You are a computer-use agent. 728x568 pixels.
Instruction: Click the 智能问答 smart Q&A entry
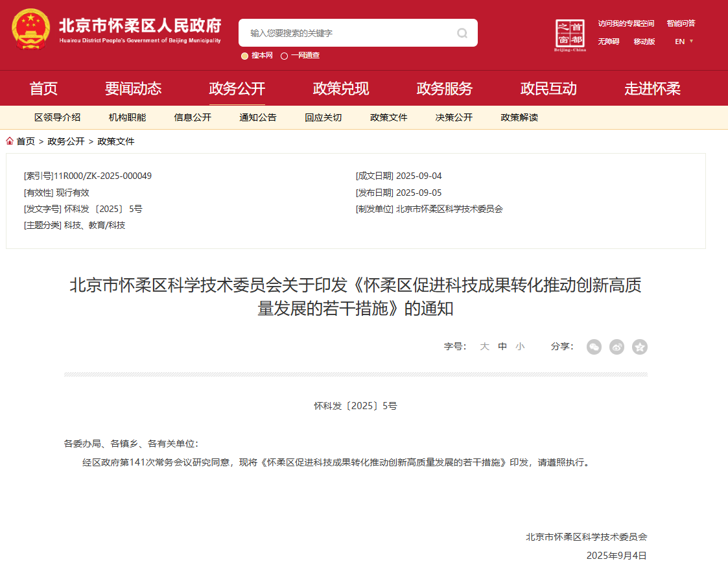click(x=681, y=23)
